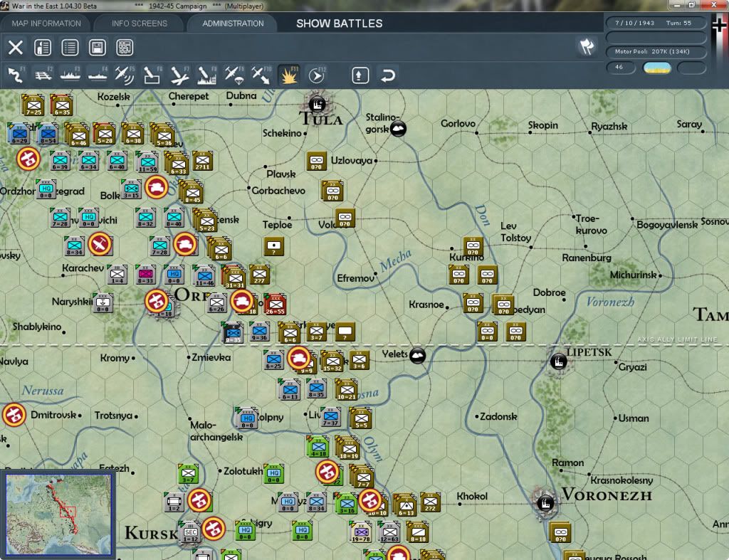Toggle Show Battles (F11) explosion icon
Screen dimensions: 729x560
point(288,75)
